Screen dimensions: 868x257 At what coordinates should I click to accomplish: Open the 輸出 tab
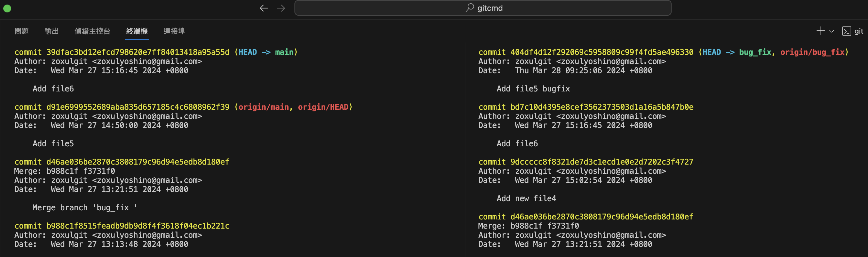(52, 31)
